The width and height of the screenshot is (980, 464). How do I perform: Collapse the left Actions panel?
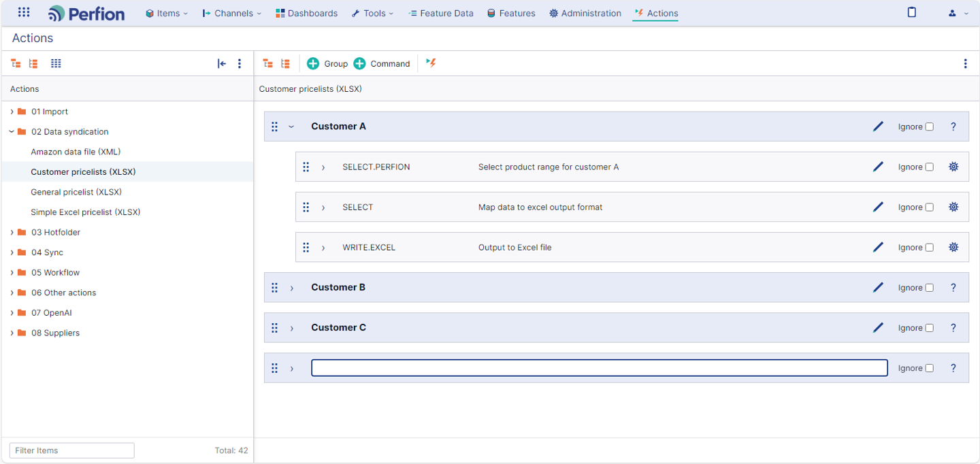(x=221, y=63)
